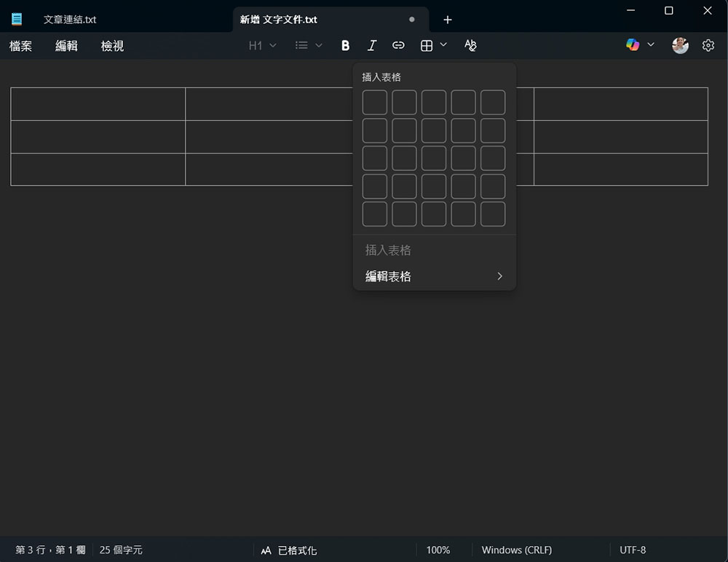
Task: Open the 檢視 menu
Action: (111, 45)
